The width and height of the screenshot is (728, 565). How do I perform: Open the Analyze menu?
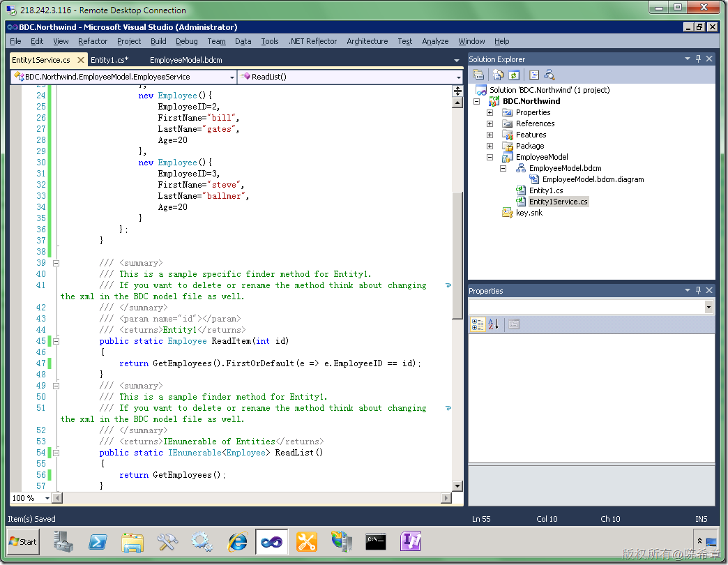click(435, 41)
